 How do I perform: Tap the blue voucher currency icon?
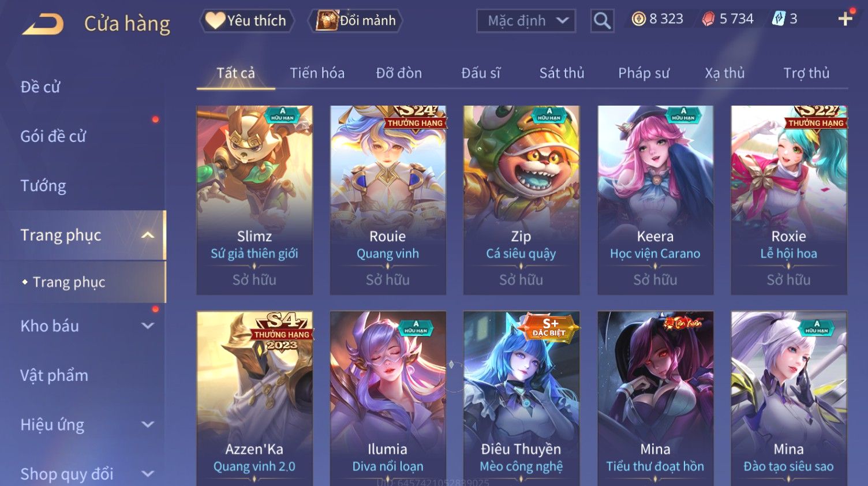pos(779,19)
